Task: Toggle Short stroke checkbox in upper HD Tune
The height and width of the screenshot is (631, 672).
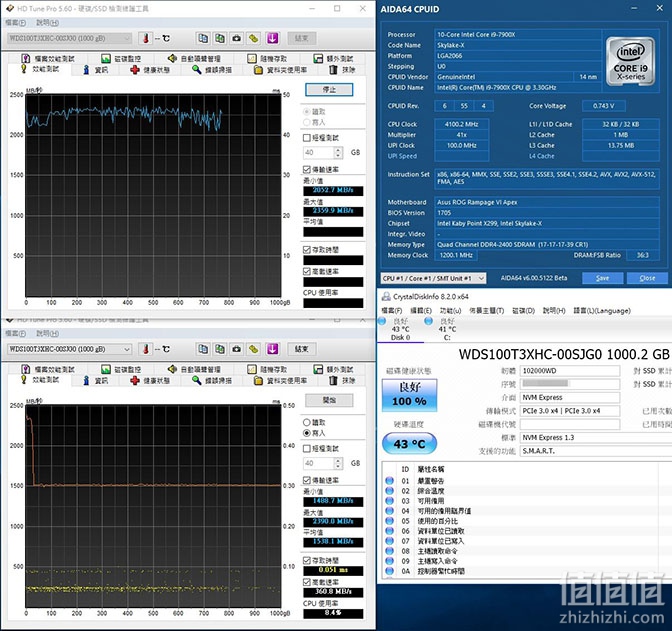Action: (x=306, y=138)
